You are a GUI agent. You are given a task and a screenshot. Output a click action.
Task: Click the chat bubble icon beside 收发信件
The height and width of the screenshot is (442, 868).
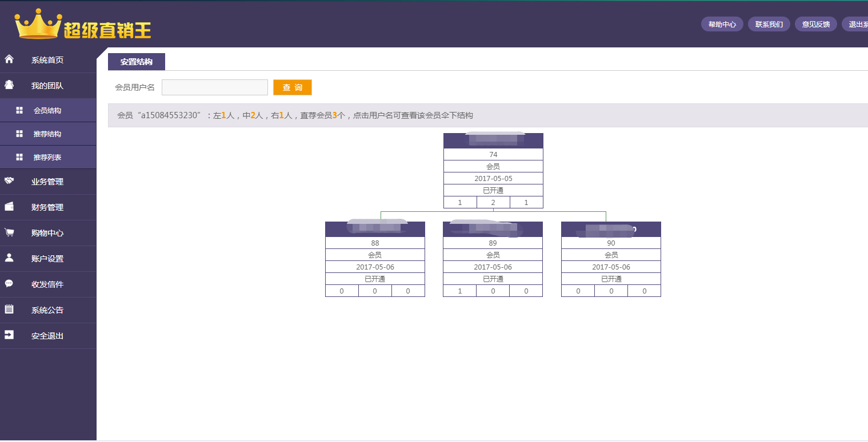9,283
